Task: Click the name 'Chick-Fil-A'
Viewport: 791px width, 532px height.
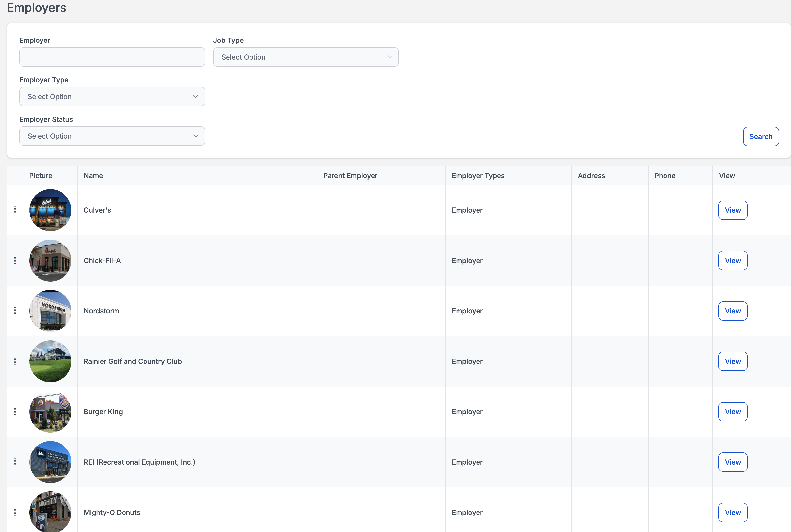Action: (102, 261)
